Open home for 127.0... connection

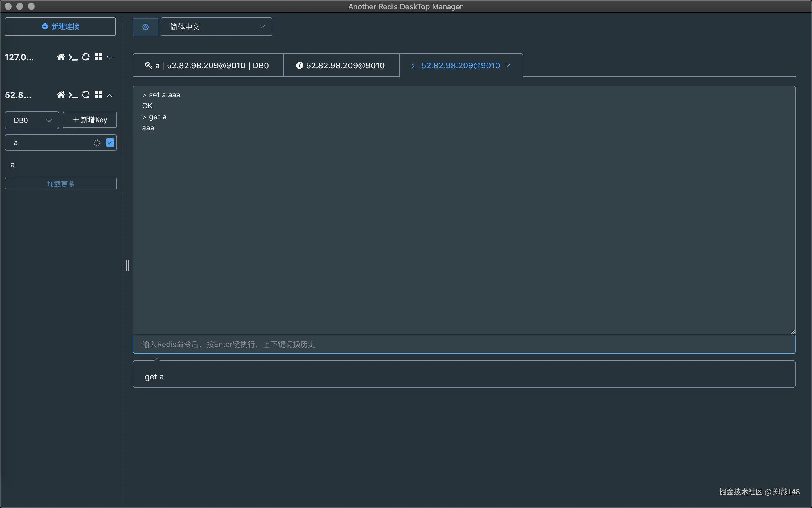coord(61,57)
